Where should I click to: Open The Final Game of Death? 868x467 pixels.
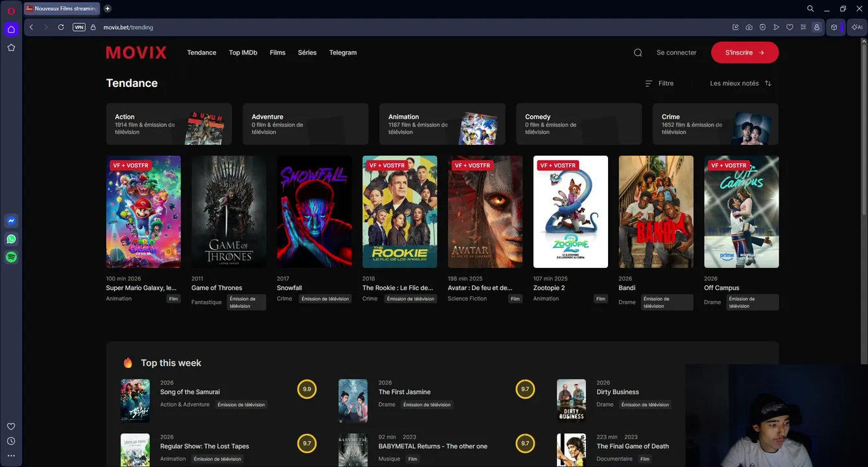tap(633, 446)
